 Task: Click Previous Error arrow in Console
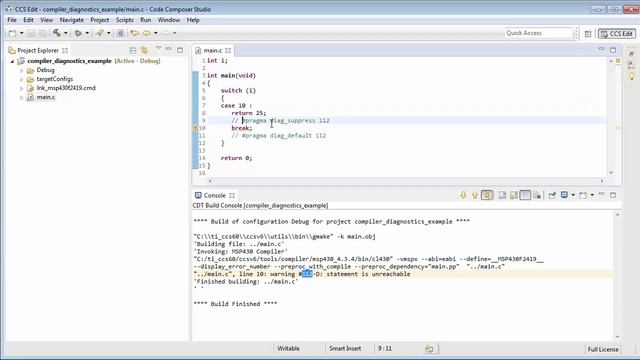(x=475, y=196)
